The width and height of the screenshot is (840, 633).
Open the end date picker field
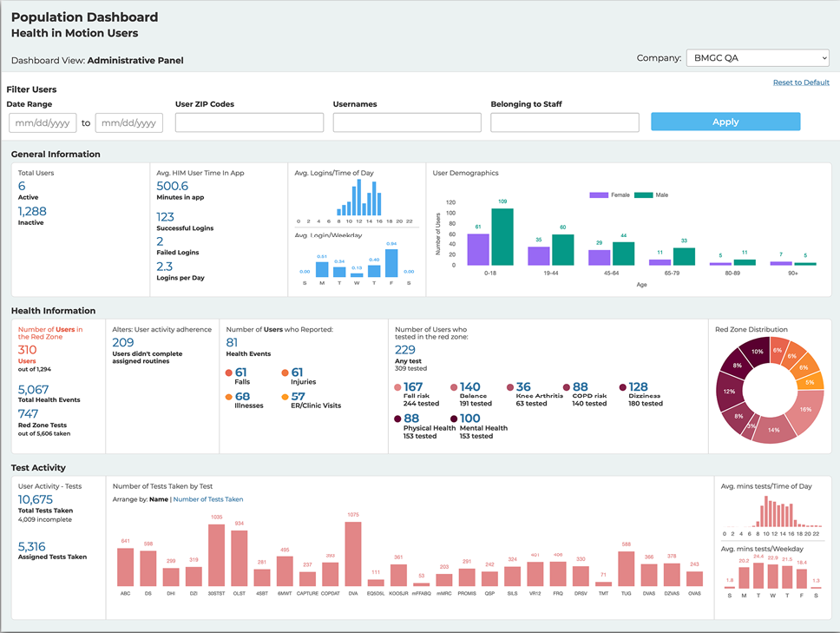click(x=128, y=122)
